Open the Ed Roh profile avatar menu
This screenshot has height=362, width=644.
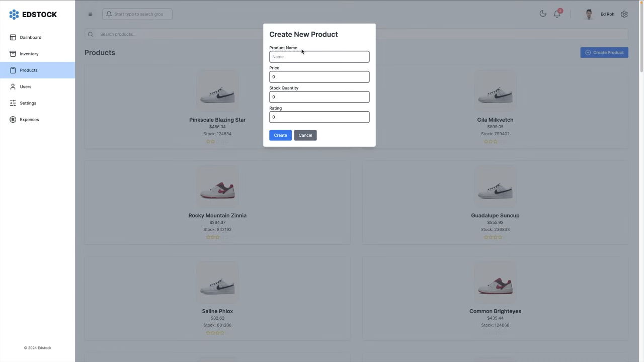pos(589,14)
